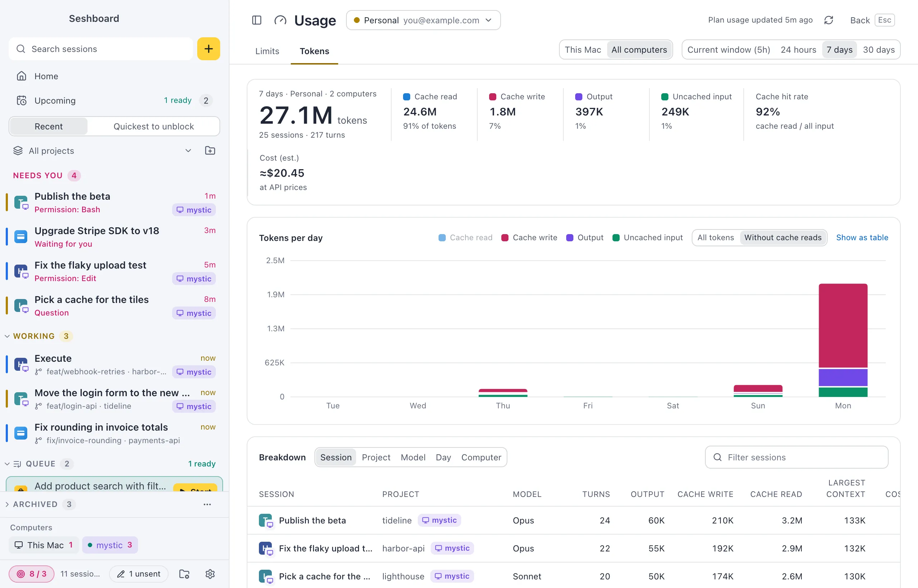Click the folder settings icon in bottom bar

tap(184, 574)
